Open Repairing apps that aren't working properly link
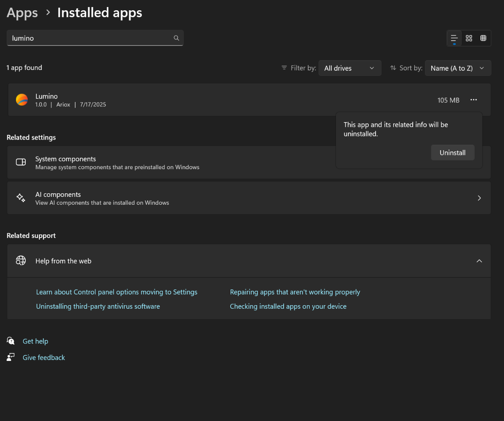 [295, 292]
